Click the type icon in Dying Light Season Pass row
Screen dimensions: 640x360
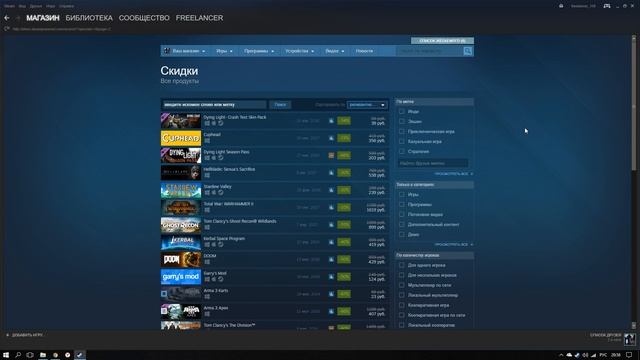pos(331,156)
